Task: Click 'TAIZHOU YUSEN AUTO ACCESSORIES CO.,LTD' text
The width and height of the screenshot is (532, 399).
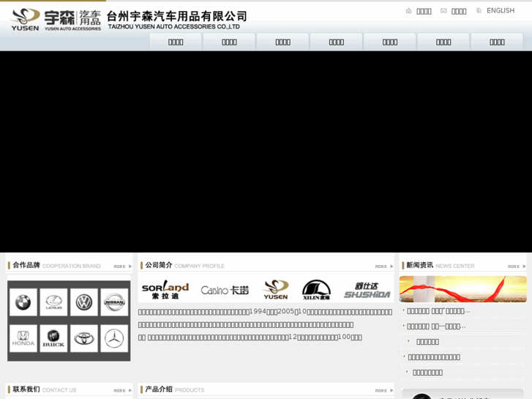Action: click(173, 26)
